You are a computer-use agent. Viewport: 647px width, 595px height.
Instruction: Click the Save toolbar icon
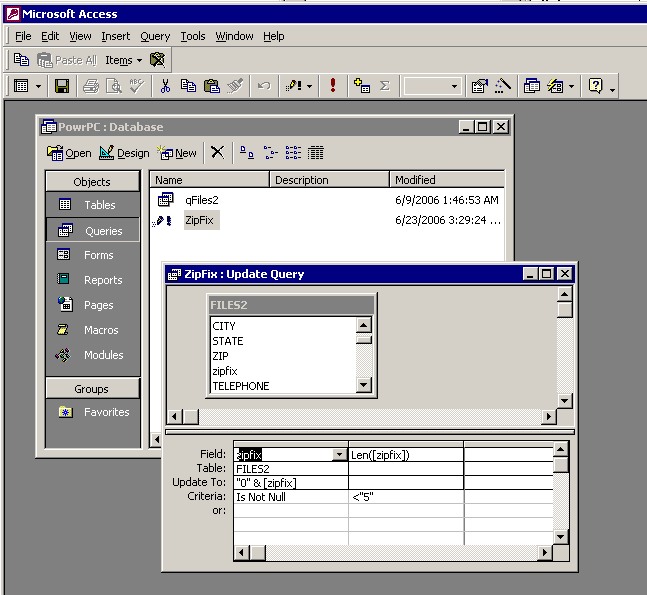pos(62,86)
